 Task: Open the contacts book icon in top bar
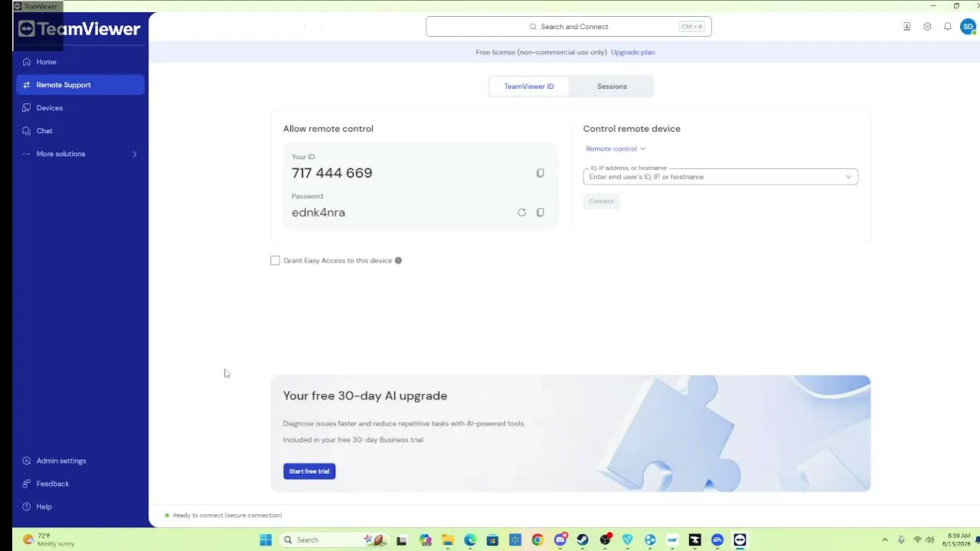click(x=906, y=27)
